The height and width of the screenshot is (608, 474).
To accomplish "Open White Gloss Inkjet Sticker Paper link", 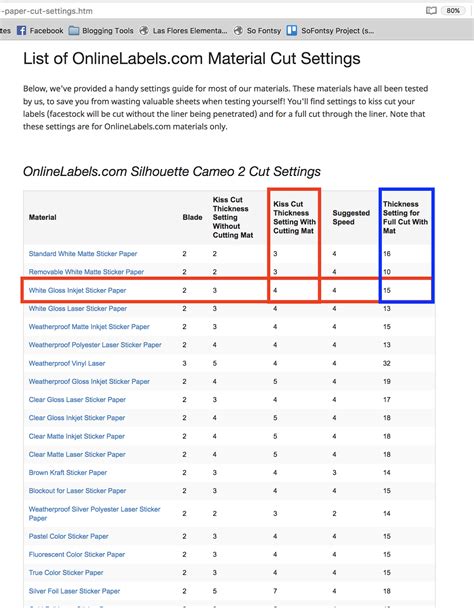I will (77, 290).
